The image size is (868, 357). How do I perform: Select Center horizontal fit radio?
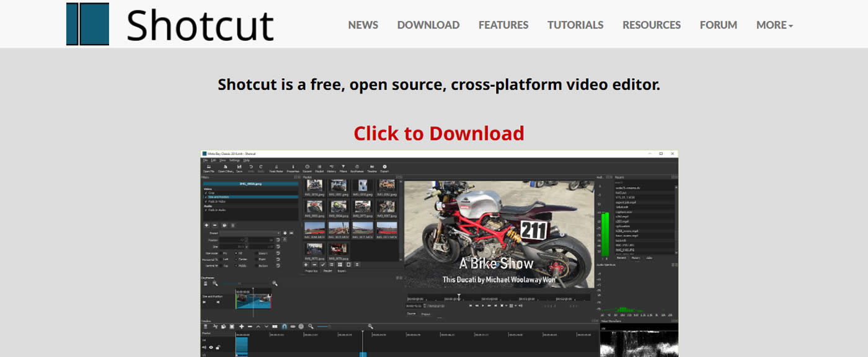coord(236,259)
